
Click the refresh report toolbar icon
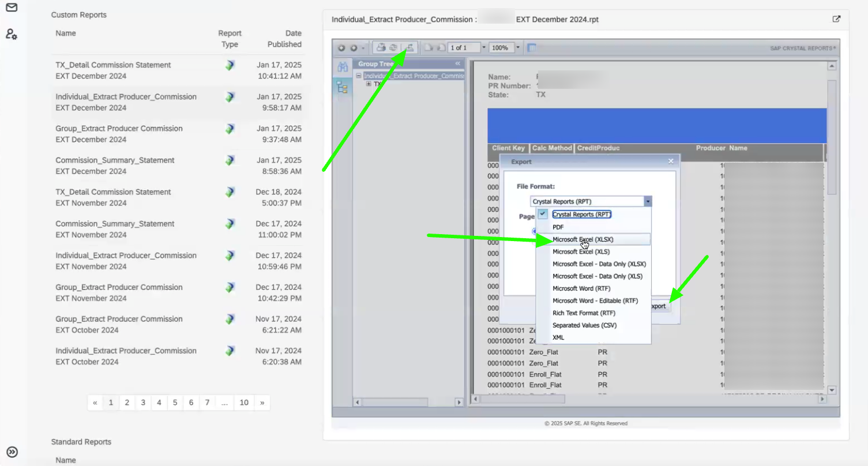(x=394, y=47)
